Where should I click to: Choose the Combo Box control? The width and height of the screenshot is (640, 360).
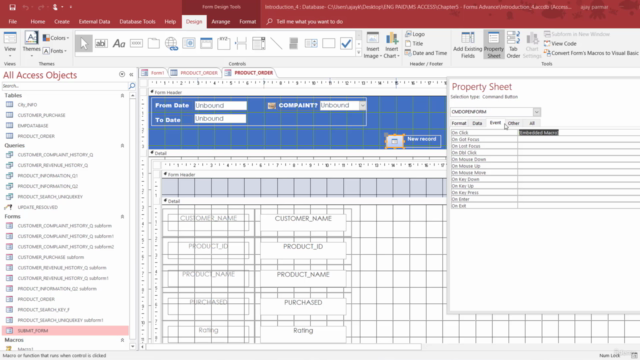point(259,43)
